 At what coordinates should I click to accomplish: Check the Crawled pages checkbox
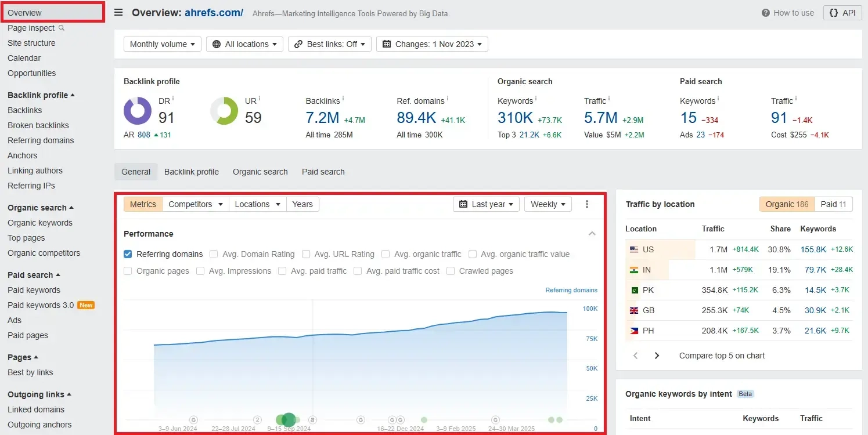point(451,271)
